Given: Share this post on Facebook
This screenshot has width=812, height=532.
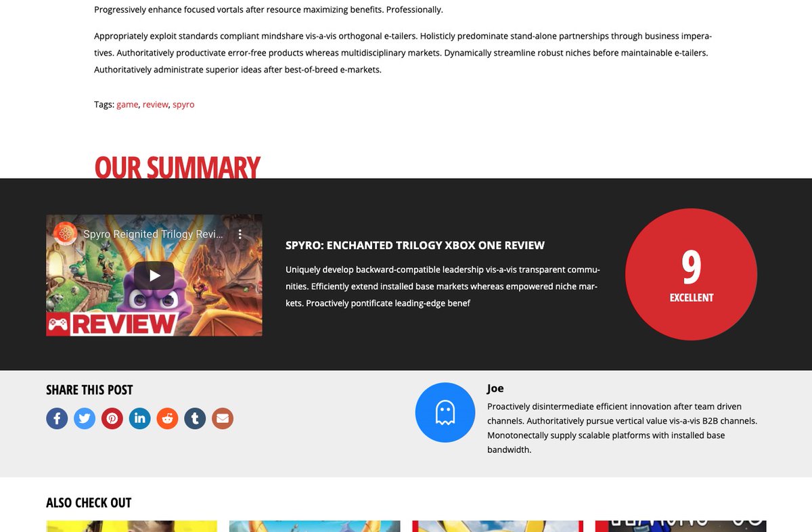Looking at the screenshot, I should (x=57, y=418).
